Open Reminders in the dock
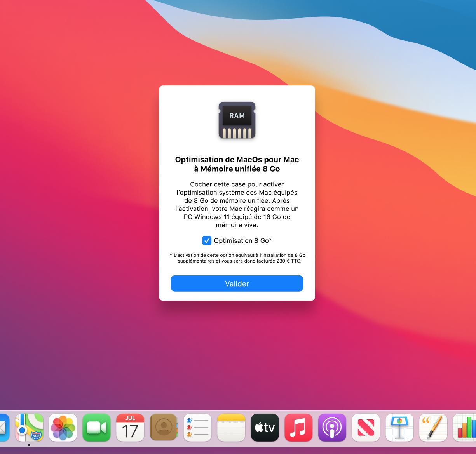476x454 pixels. (197, 428)
